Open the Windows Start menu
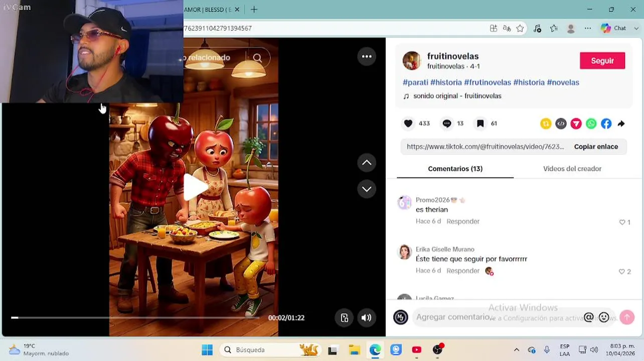 coord(207,349)
